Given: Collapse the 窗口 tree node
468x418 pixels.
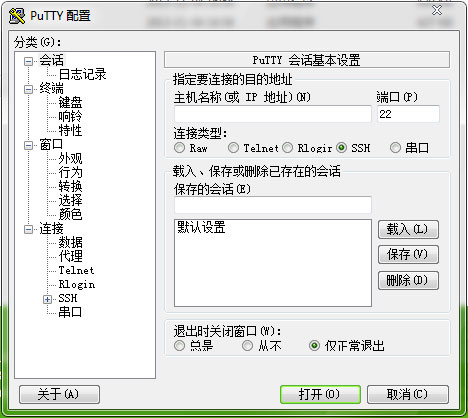Looking at the screenshot, I should click(29, 145).
